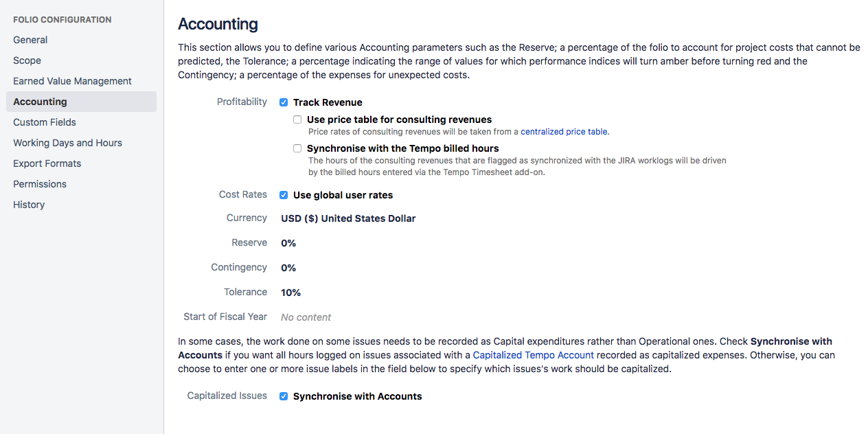Select Earned Value Management in sidebar
868x434 pixels.
pos(72,81)
